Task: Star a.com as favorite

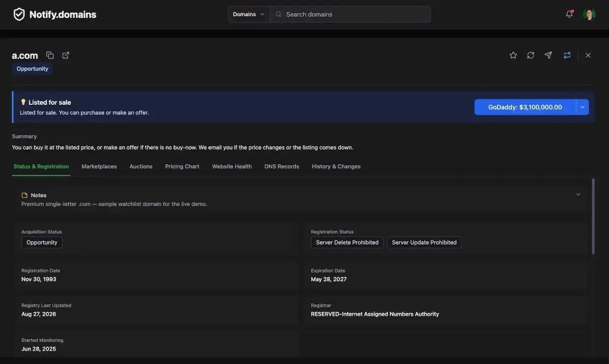Action: tap(513, 55)
